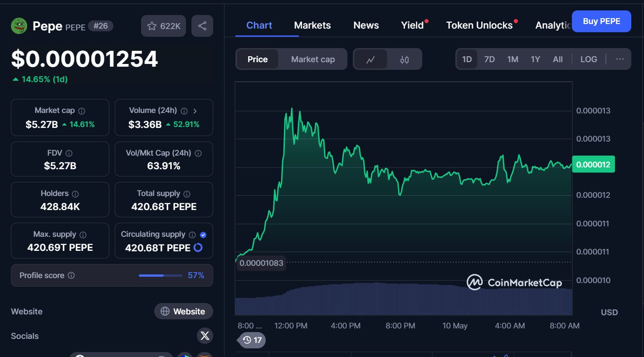Open Pepe's X social profile icon
Viewport: 644px width, 357px height.
205,336
